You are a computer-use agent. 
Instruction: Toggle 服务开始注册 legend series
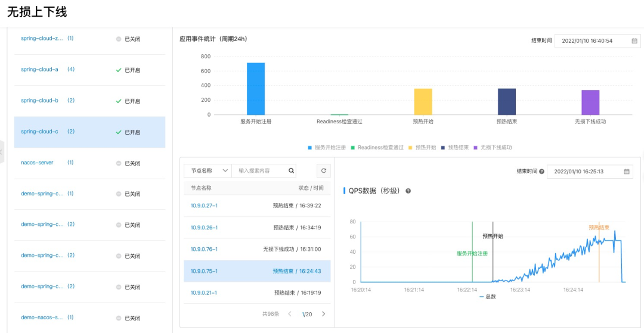326,147
